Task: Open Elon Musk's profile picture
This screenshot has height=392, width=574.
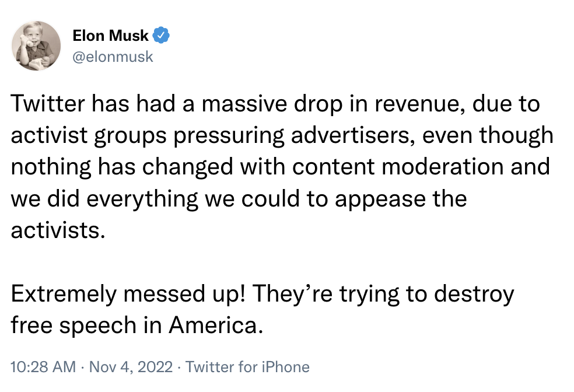Action: pyautogui.click(x=36, y=45)
